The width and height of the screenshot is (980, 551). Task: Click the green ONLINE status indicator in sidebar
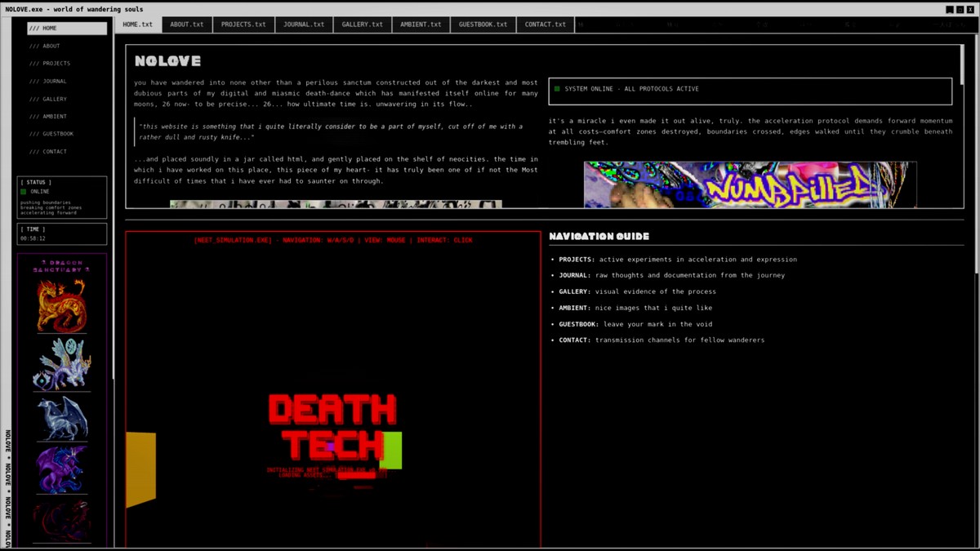[24, 192]
